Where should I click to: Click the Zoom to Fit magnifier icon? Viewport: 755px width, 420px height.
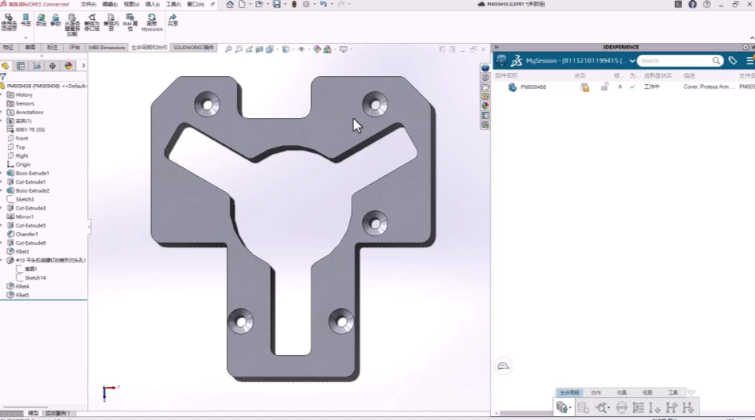tap(228, 48)
